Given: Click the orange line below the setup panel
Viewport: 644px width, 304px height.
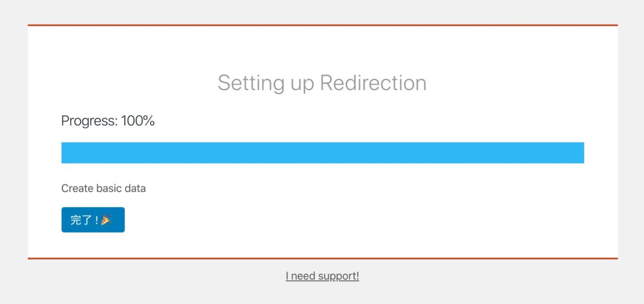Looking at the screenshot, I should [322, 258].
